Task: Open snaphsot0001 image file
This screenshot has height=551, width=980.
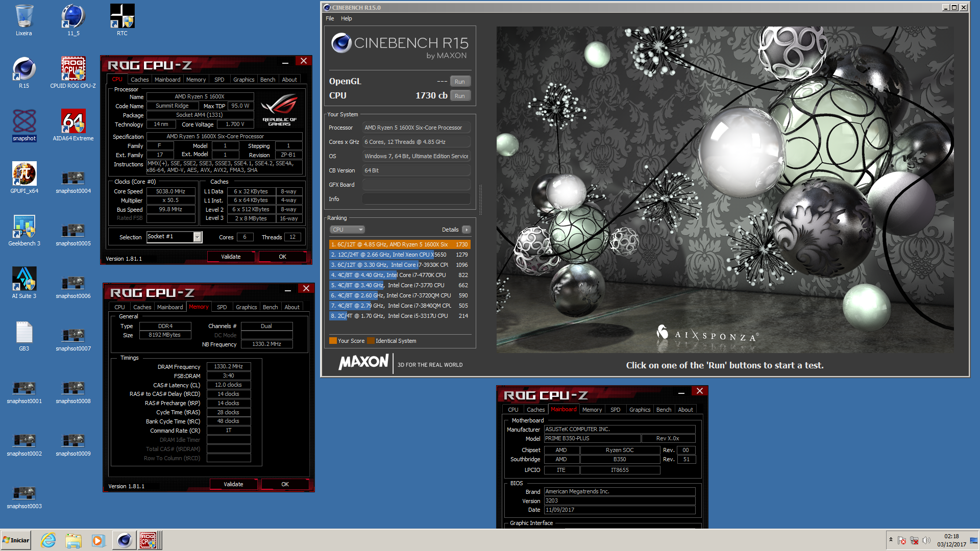Action: [x=24, y=392]
